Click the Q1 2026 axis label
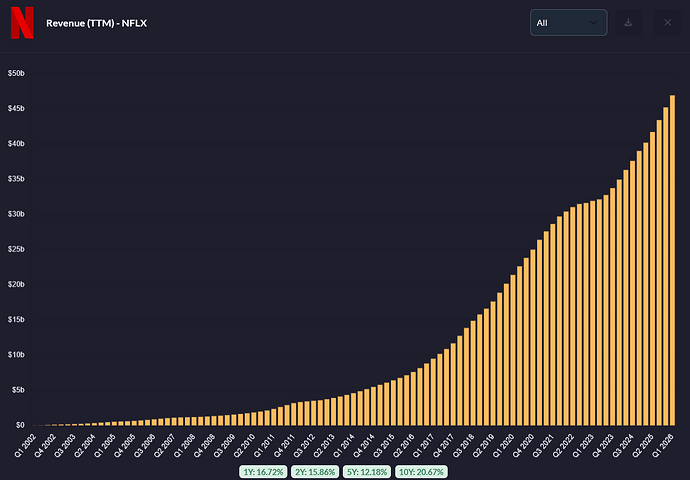690x480 pixels. pos(663,446)
